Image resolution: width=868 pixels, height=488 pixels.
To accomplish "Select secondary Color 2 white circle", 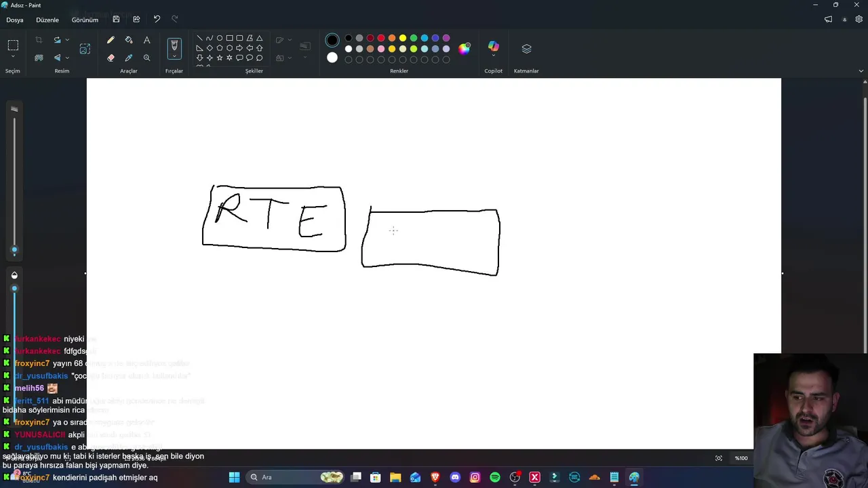I will pos(332,58).
